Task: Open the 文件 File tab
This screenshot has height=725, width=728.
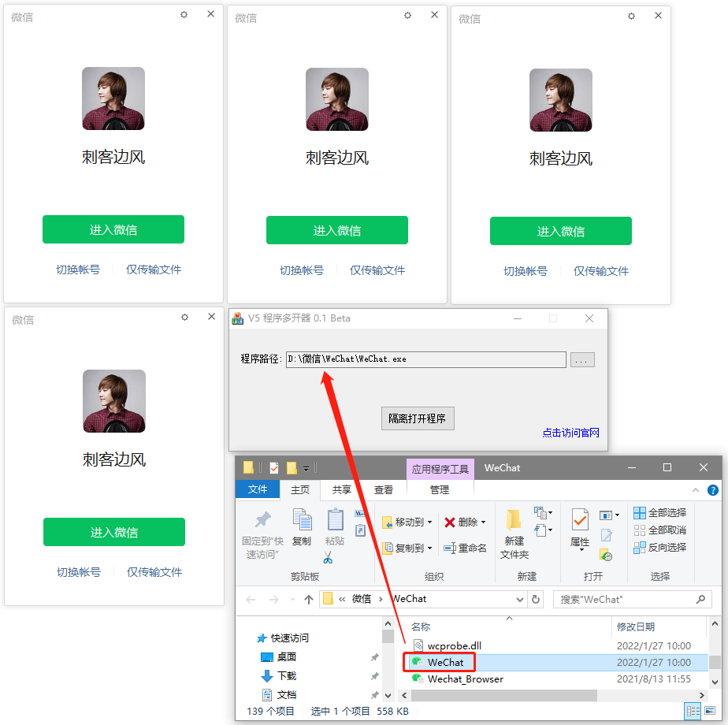Action: pos(258,489)
